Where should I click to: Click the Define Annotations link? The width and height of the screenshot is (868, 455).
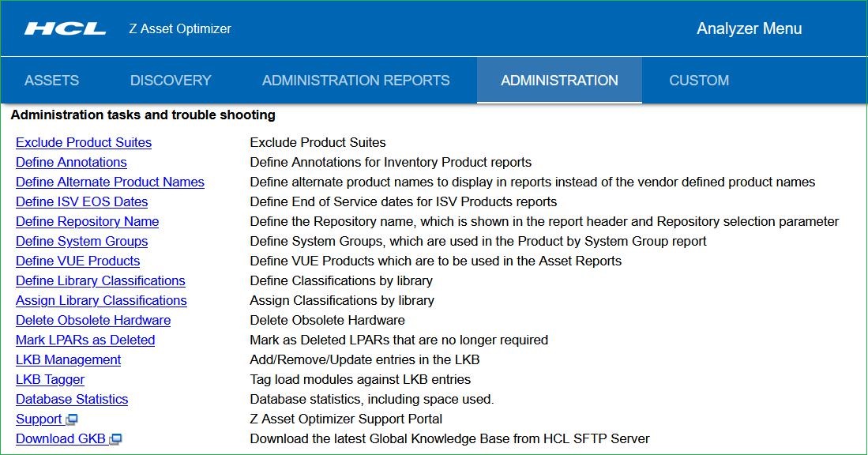(x=71, y=163)
